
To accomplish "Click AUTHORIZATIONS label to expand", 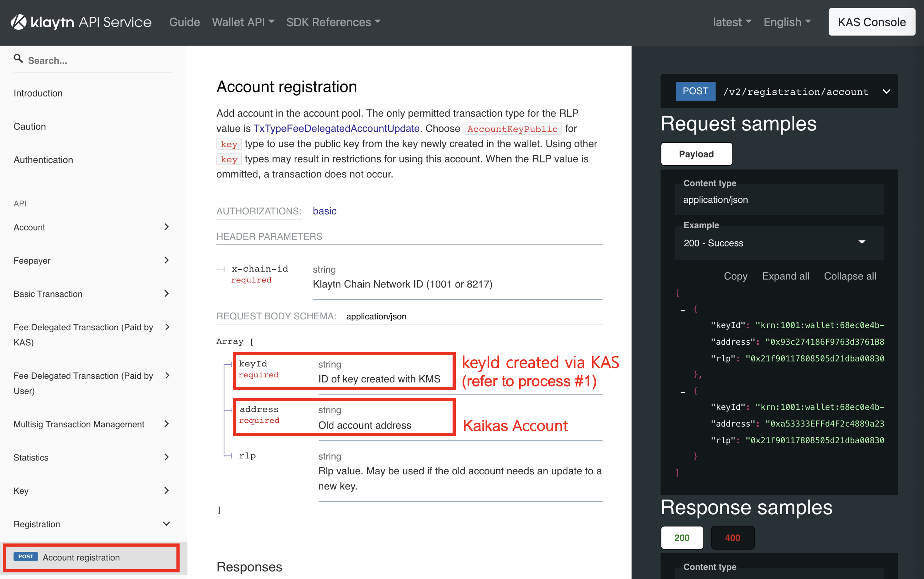I will pos(259,211).
